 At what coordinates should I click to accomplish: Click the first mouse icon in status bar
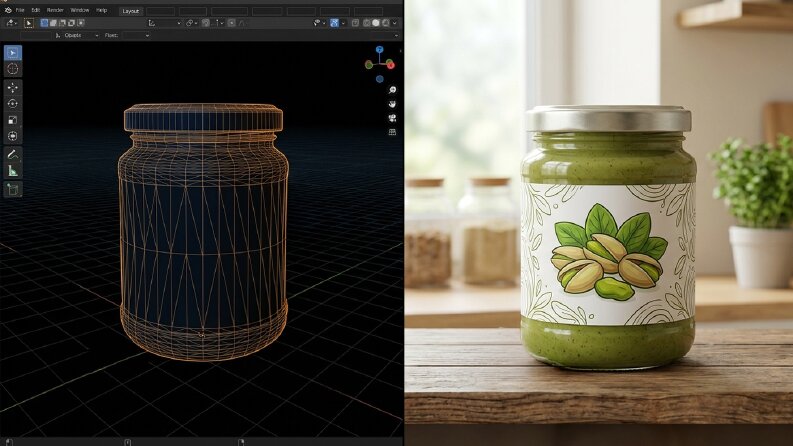click(x=9, y=442)
